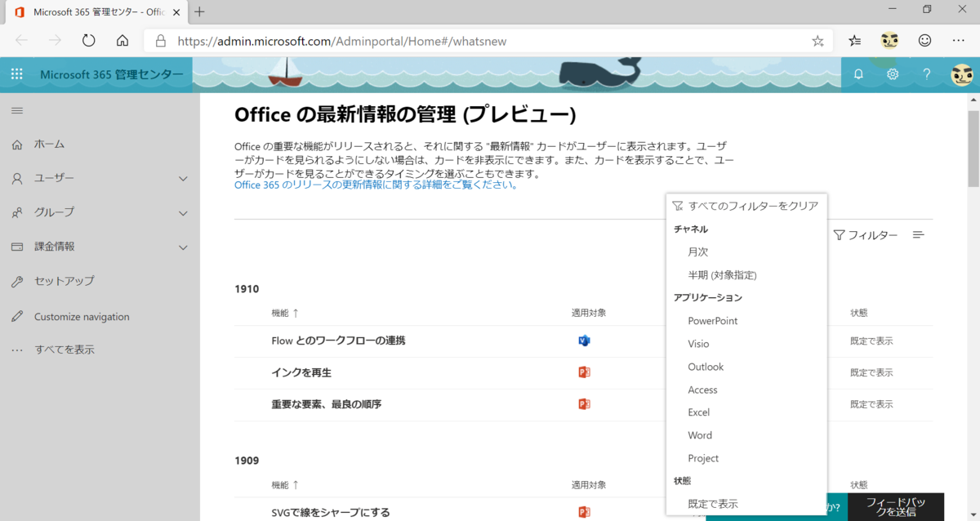The image size is (980, 521).
Task: Click 適用対象 column header in 1910
Action: click(x=589, y=313)
